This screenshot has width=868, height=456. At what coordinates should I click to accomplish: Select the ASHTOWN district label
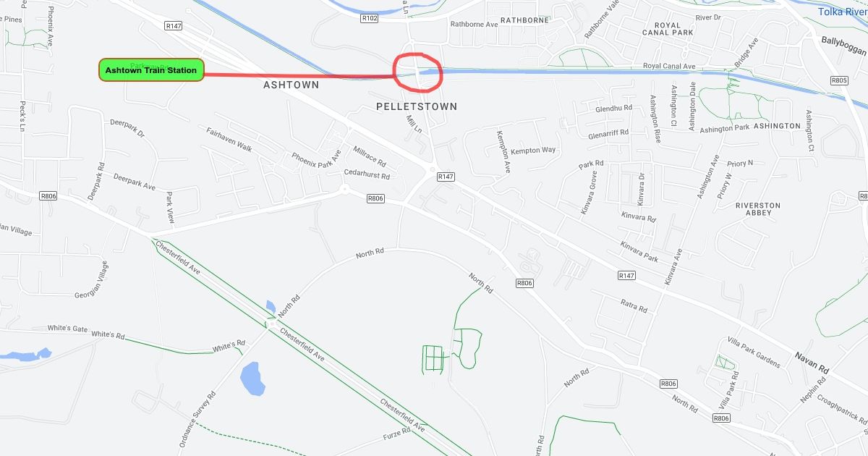click(291, 85)
